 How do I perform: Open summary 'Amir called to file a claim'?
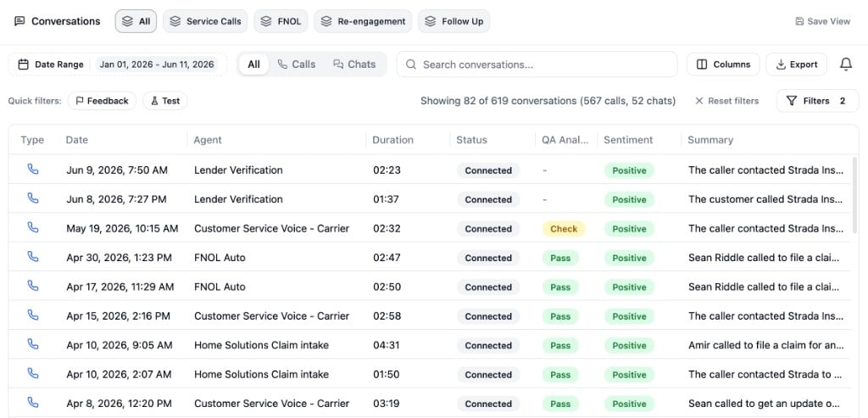click(766, 345)
